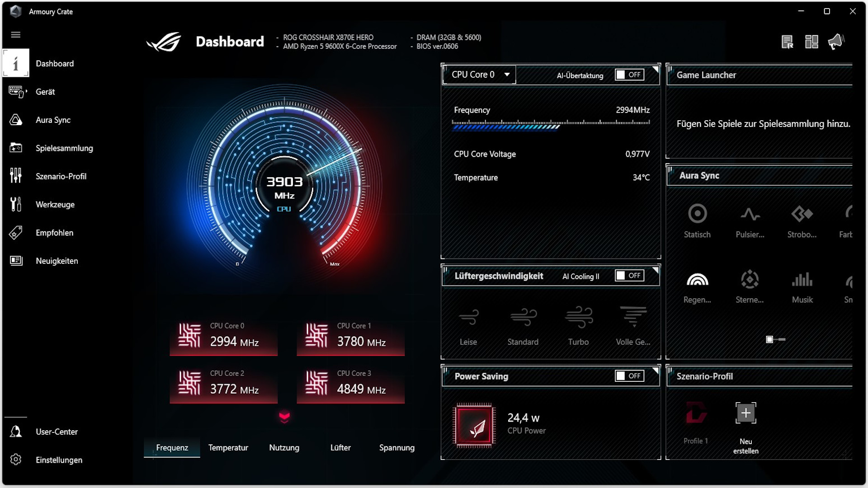The width and height of the screenshot is (868, 488).
Task: Expand more CPU cores with red chevron
Action: 284,417
